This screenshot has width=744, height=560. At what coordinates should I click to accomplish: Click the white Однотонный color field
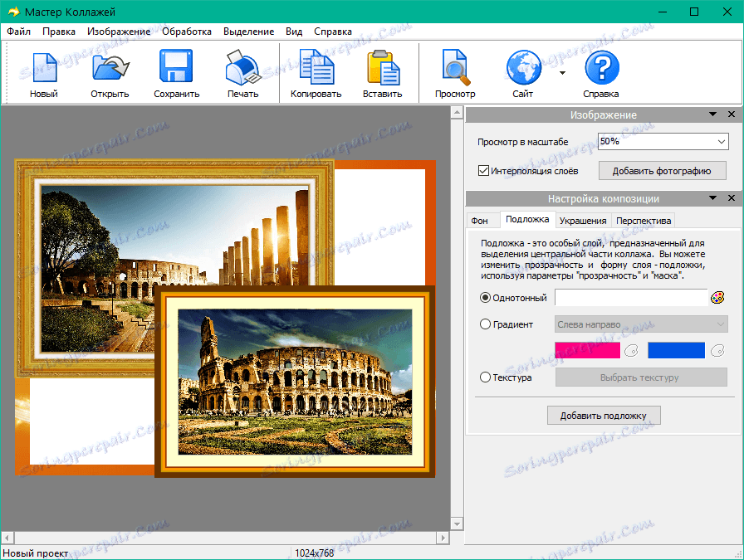631,298
